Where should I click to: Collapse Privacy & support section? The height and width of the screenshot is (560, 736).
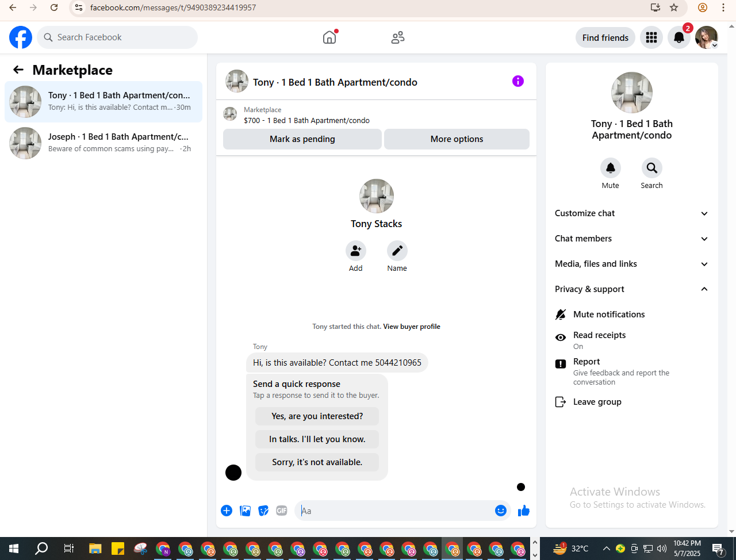(x=631, y=289)
